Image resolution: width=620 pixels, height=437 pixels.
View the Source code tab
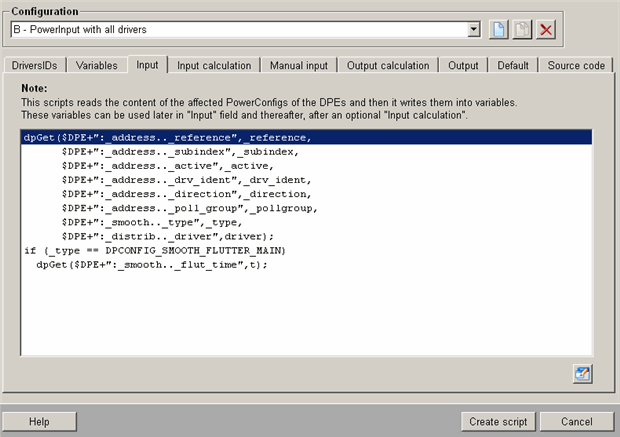[x=577, y=66]
